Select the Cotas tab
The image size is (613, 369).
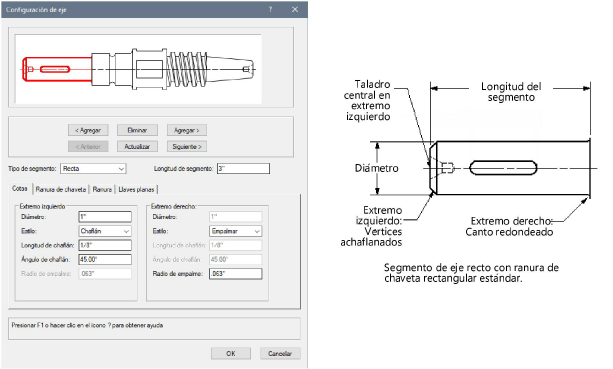coord(20,188)
